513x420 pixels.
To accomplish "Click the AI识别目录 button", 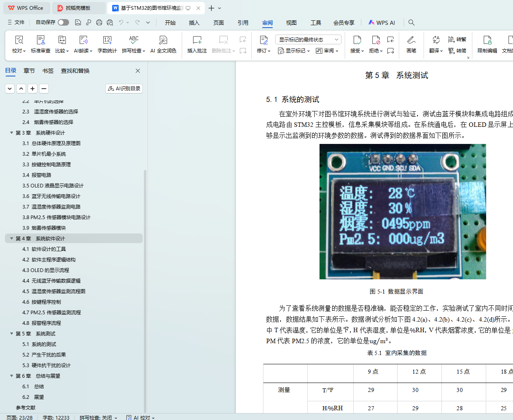I will (124, 88).
